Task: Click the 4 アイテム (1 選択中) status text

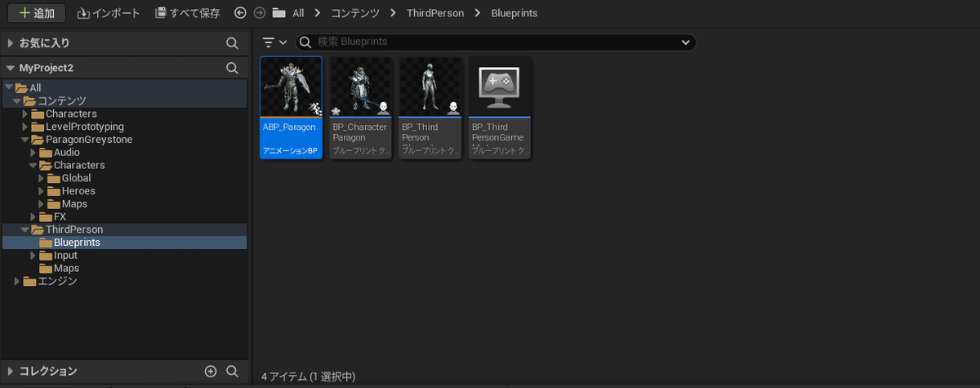Action: (308, 377)
